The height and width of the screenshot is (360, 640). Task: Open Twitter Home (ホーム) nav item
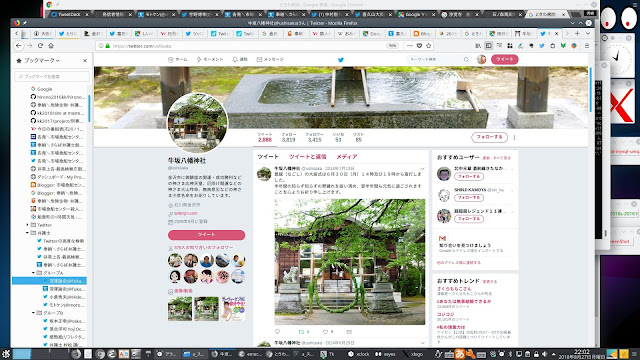(178, 60)
